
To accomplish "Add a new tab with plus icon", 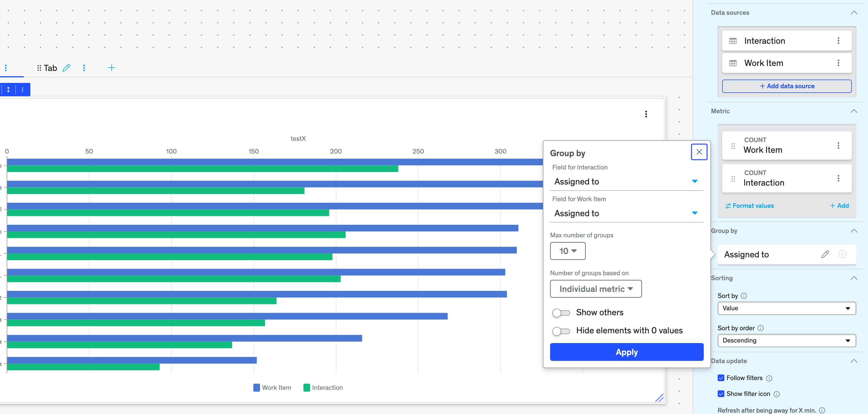I will pyautogui.click(x=112, y=68).
